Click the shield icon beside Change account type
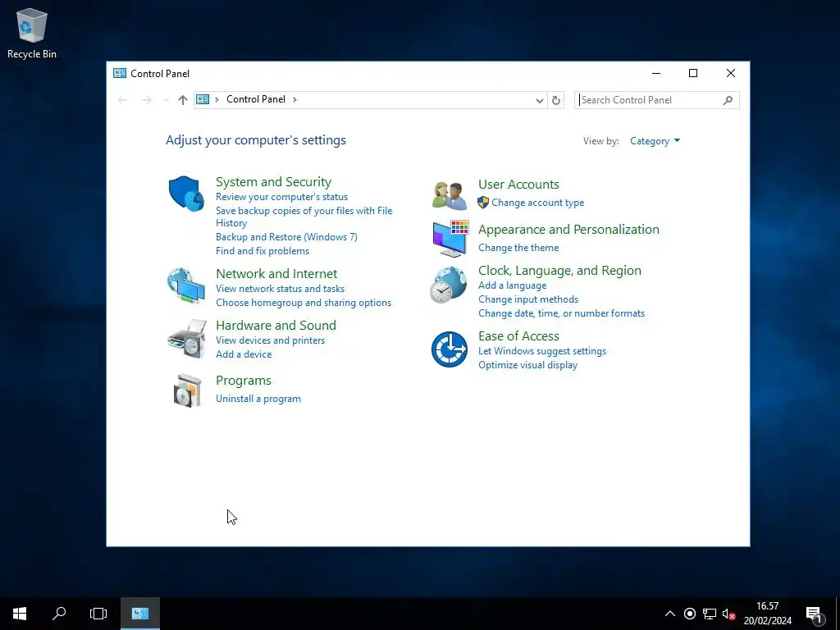 [x=483, y=203]
